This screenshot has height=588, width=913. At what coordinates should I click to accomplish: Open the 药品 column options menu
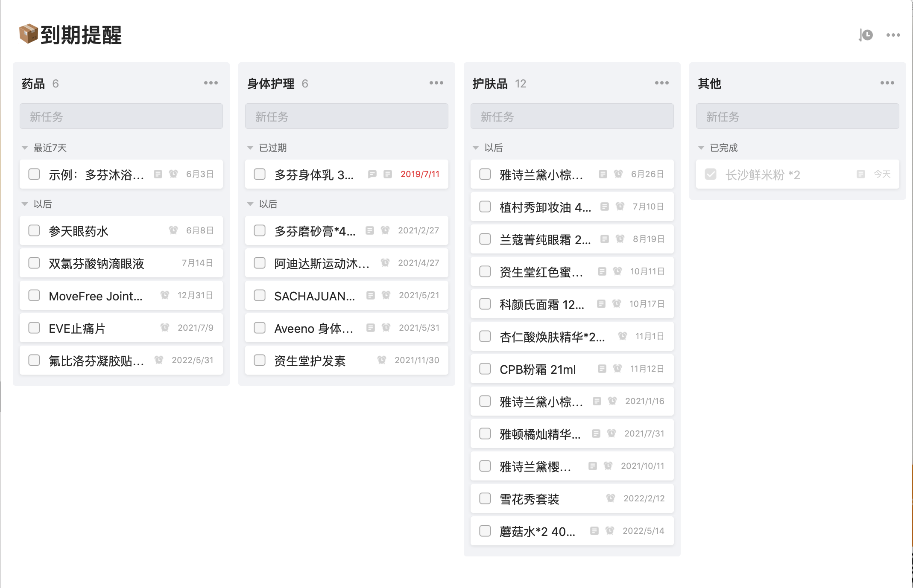tap(211, 83)
